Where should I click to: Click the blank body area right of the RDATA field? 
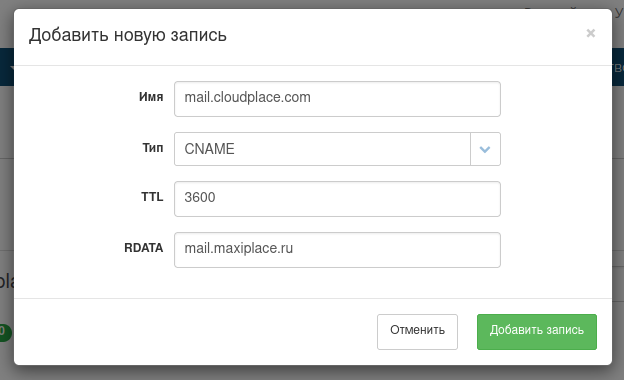tap(556, 250)
